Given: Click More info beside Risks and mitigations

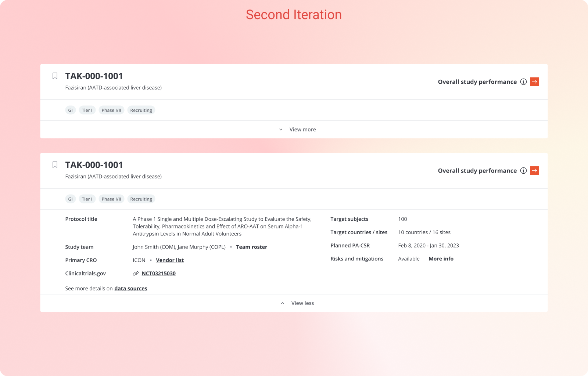Looking at the screenshot, I should 441,258.
